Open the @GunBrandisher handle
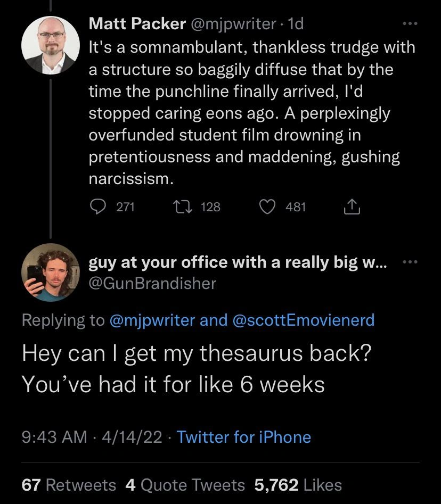This screenshot has height=504, width=441. [x=152, y=283]
